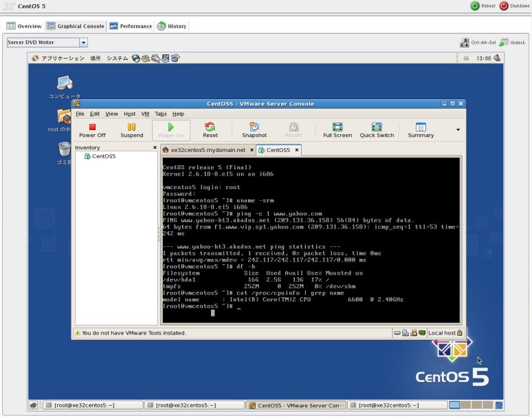
Task: Switch to the second workspace in the pager
Action: click(465, 405)
